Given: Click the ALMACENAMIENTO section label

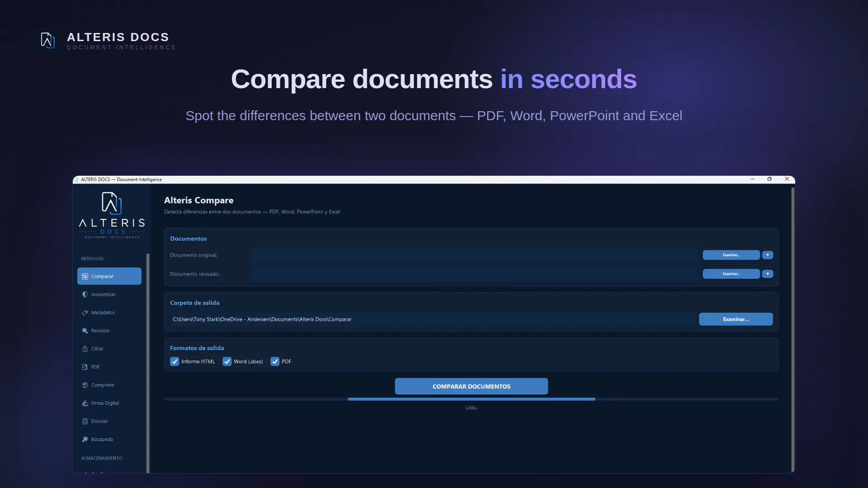Looking at the screenshot, I should 101,458.
